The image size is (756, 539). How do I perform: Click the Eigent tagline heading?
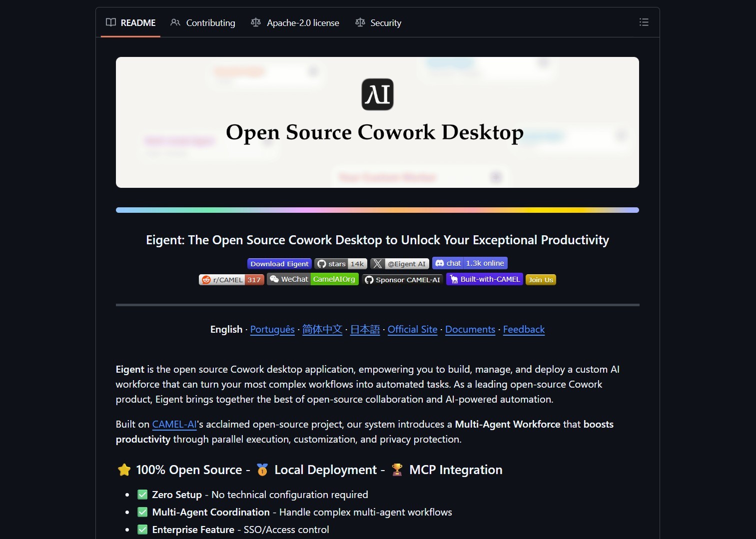click(x=377, y=240)
